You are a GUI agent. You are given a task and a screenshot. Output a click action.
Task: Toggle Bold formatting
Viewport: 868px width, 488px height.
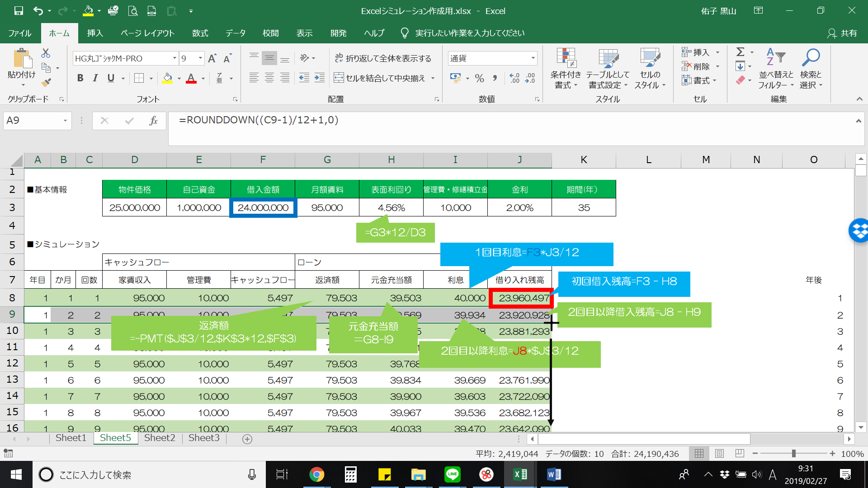click(x=80, y=78)
